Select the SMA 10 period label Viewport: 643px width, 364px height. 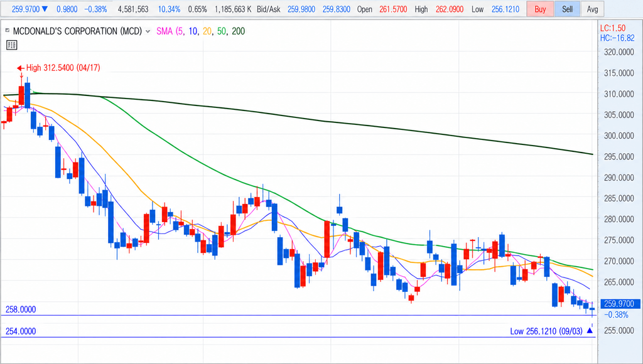[x=193, y=31]
